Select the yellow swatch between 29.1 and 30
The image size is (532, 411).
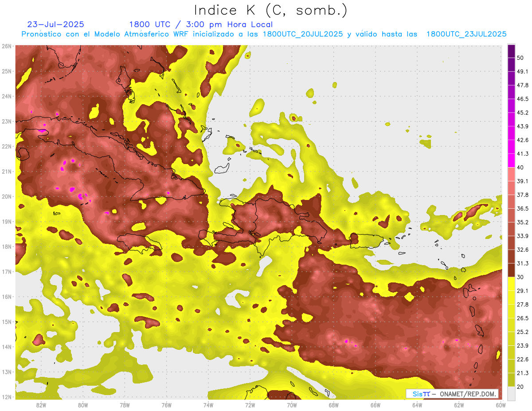tap(511, 284)
